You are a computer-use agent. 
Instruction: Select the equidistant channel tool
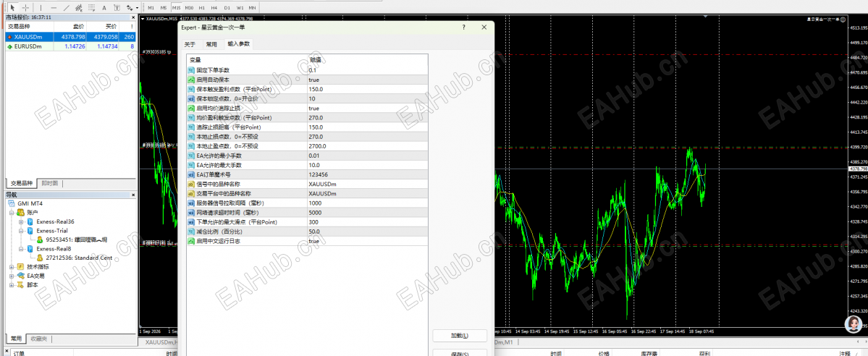coord(79,8)
